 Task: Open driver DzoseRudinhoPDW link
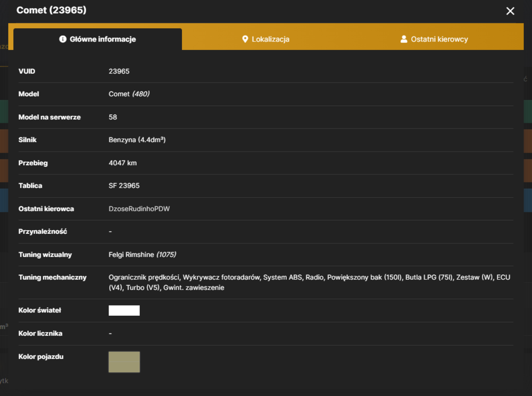139,209
